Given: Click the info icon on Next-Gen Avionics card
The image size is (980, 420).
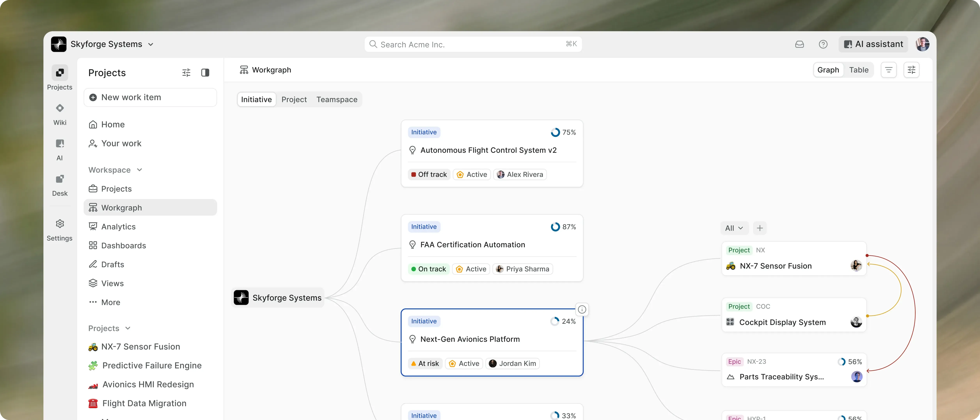Looking at the screenshot, I should [x=582, y=310].
